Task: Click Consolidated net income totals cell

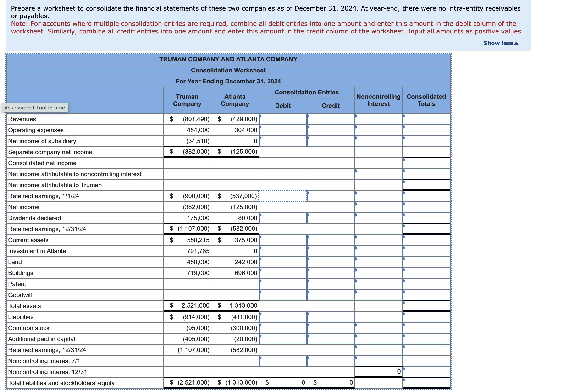Action: 426,163
